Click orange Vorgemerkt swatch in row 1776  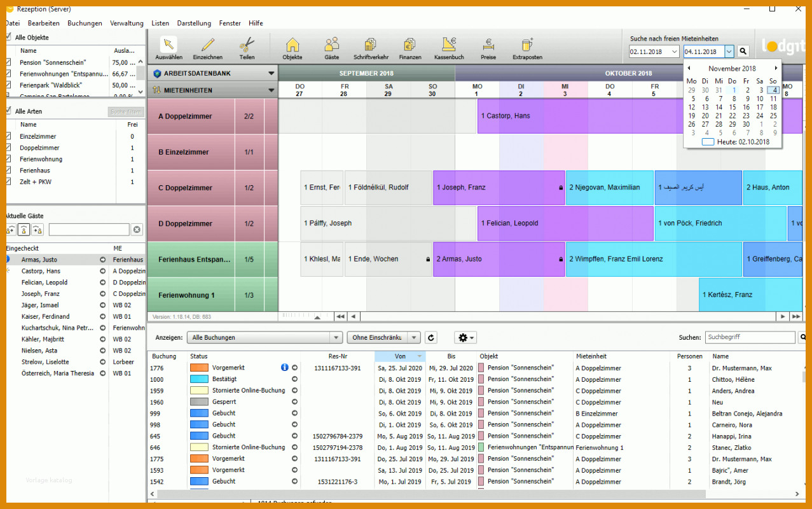click(199, 368)
